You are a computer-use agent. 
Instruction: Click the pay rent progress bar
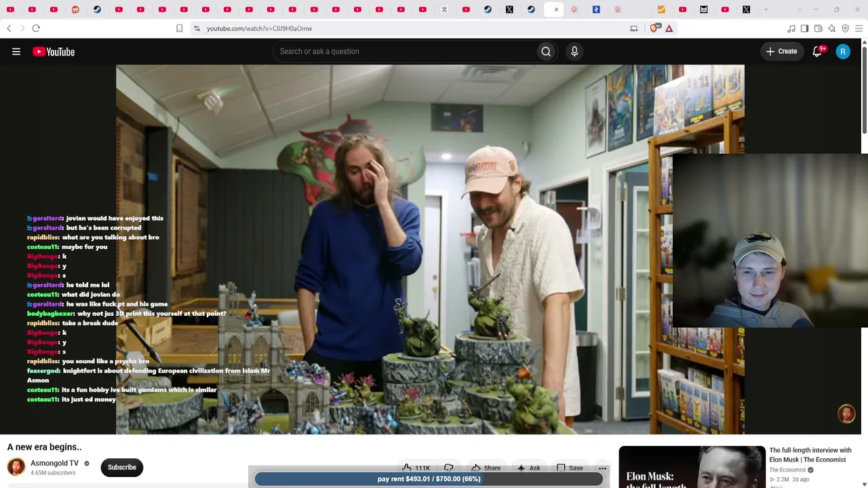[x=429, y=479]
